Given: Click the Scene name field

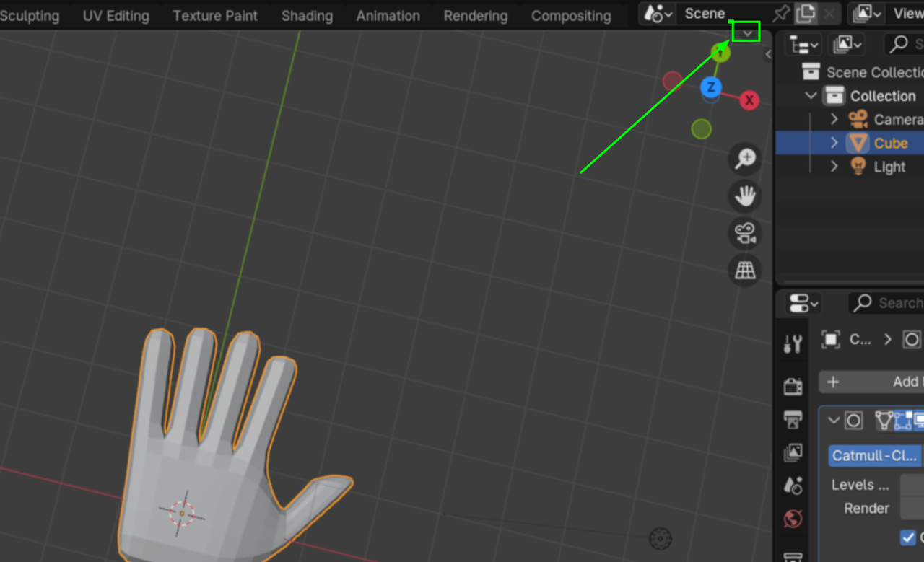Looking at the screenshot, I should click(x=722, y=13).
